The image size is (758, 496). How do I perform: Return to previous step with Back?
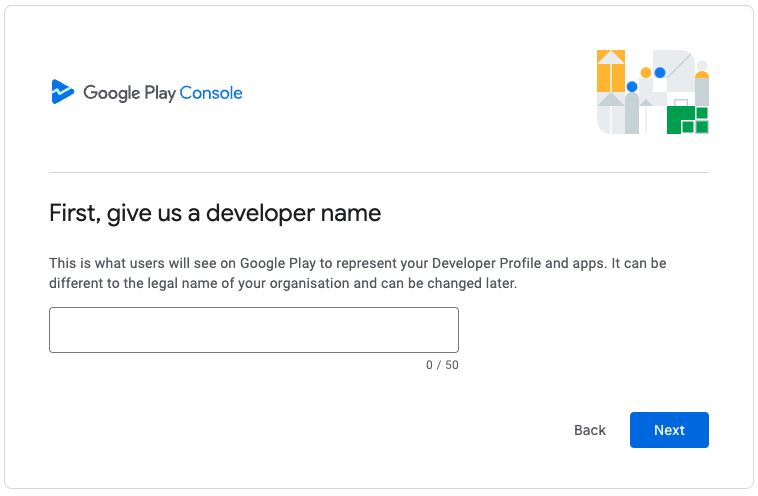[590, 430]
